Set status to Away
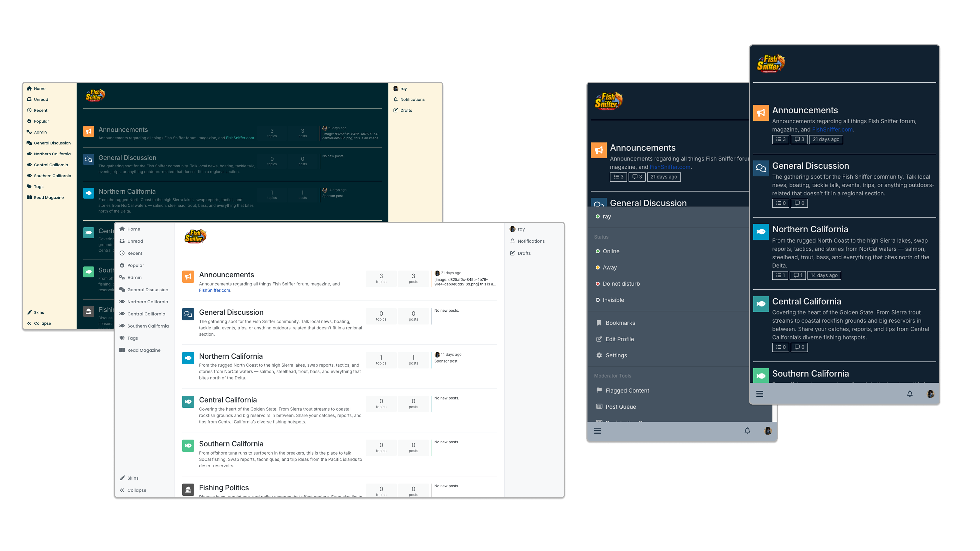This screenshot has height=551, width=980. (609, 268)
